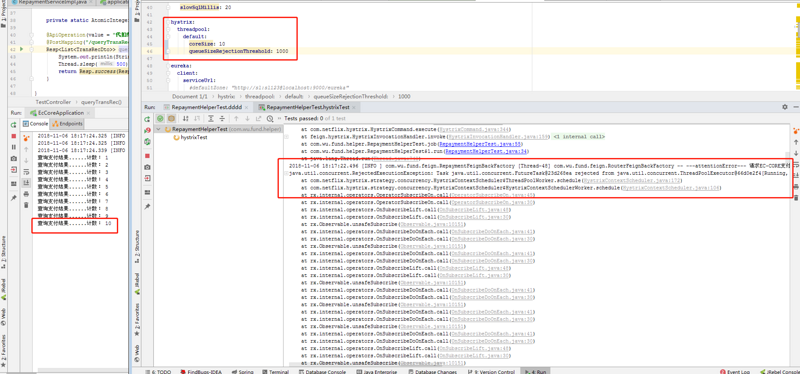Pause output of EcCoreApplication console
This screenshot has width=800, height=374.
(x=14, y=147)
